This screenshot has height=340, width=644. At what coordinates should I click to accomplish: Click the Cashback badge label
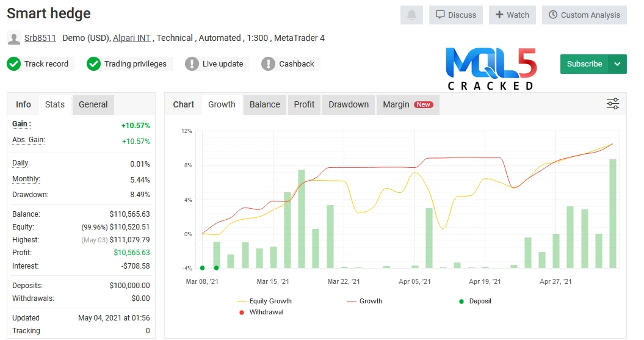(297, 63)
